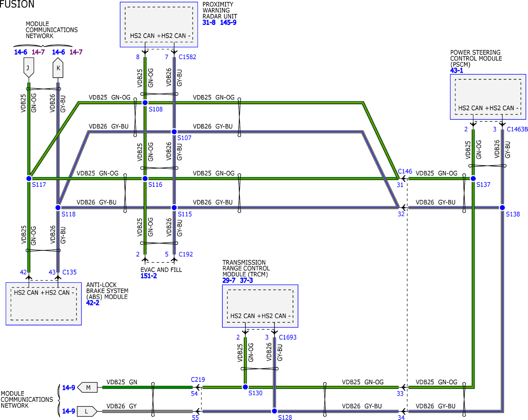This screenshot has width=528, height=420.
Task: Pick the splice dot at S115
Action: click(174, 208)
